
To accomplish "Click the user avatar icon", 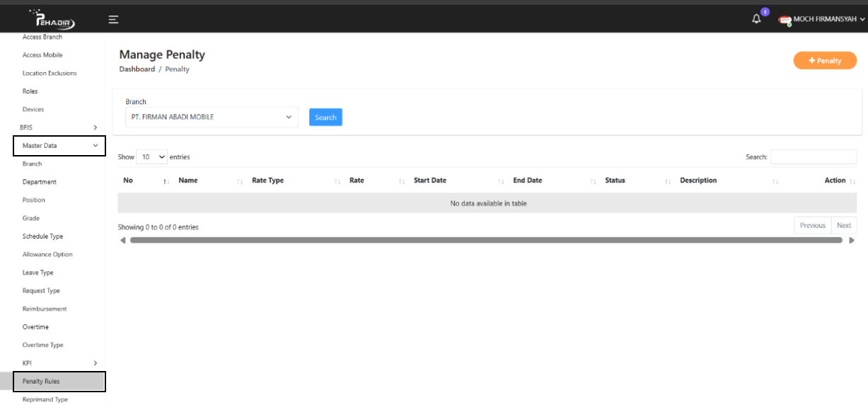I will [x=785, y=20].
